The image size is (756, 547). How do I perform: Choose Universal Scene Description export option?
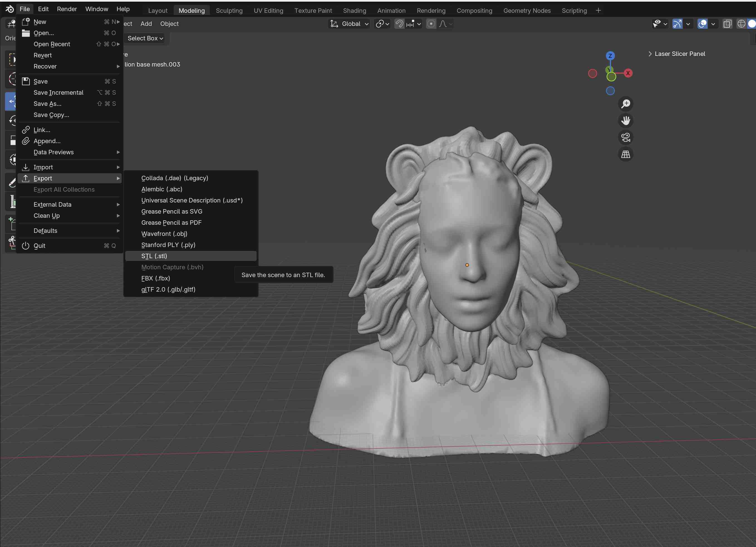pos(191,200)
